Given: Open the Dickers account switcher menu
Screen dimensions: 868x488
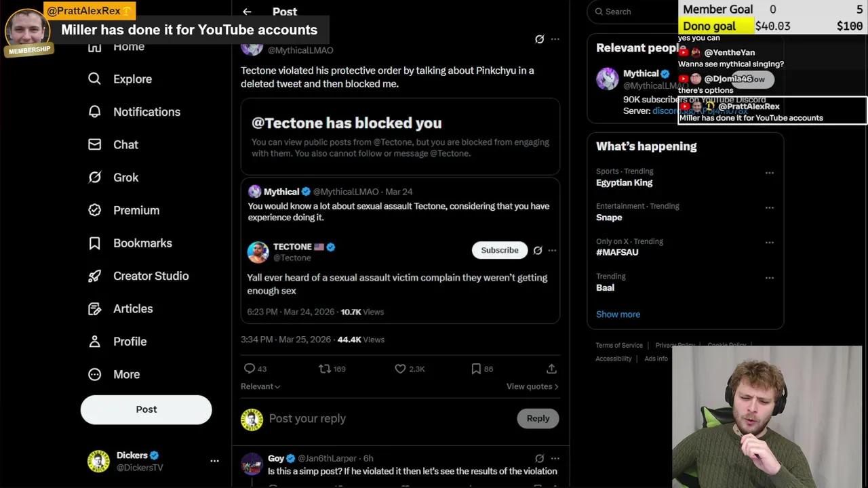Looking at the screenshot, I should click(214, 461).
